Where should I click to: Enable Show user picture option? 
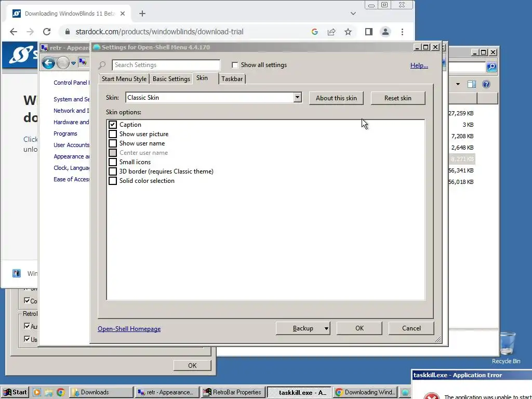pos(113,134)
